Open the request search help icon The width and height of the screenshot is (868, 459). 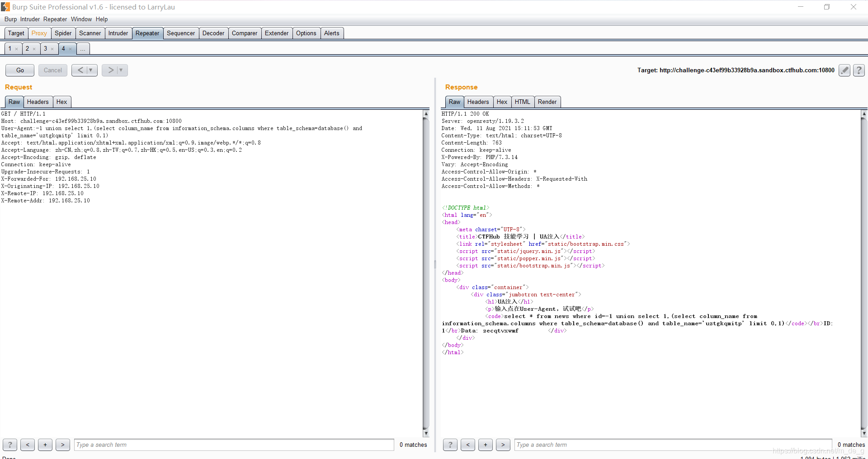10,445
